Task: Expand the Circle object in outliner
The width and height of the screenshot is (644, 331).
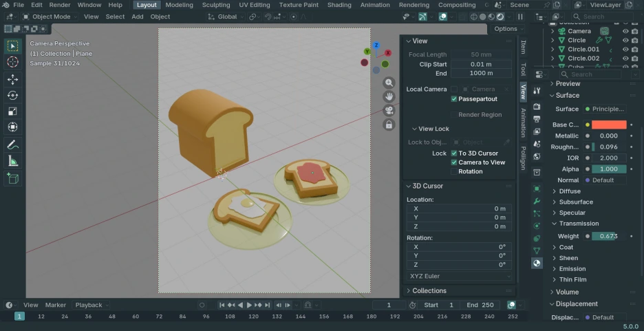Action: click(552, 40)
